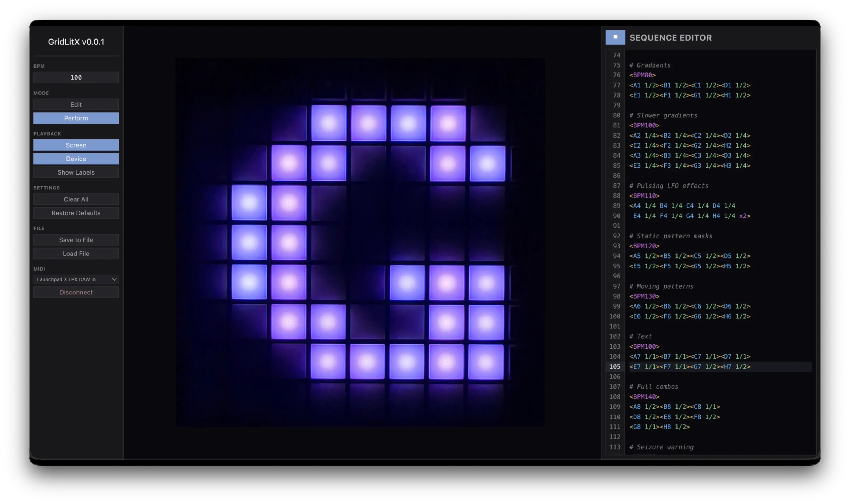Toggle Screen playback
The image size is (850, 504).
click(76, 145)
